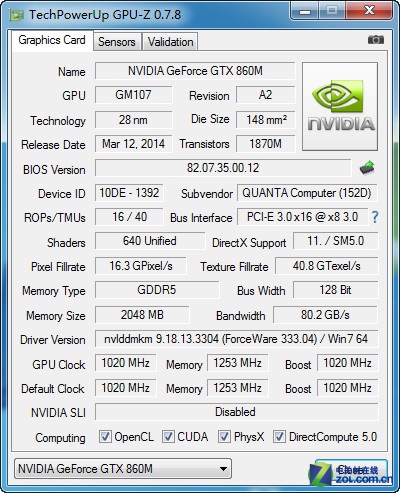The image size is (400, 493).
Task: Toggle the PhysX checkbox
Action: pyautogui.click(x=224, y=436)
